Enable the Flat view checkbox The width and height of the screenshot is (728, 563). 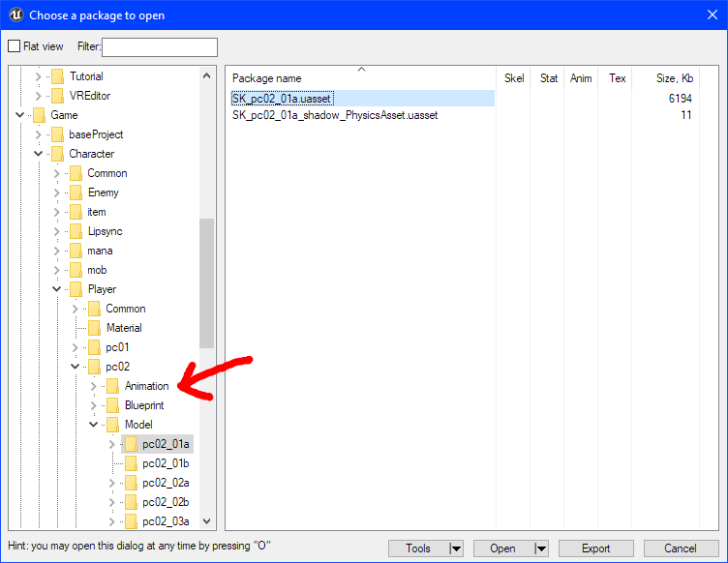click(x=14, y=46)
